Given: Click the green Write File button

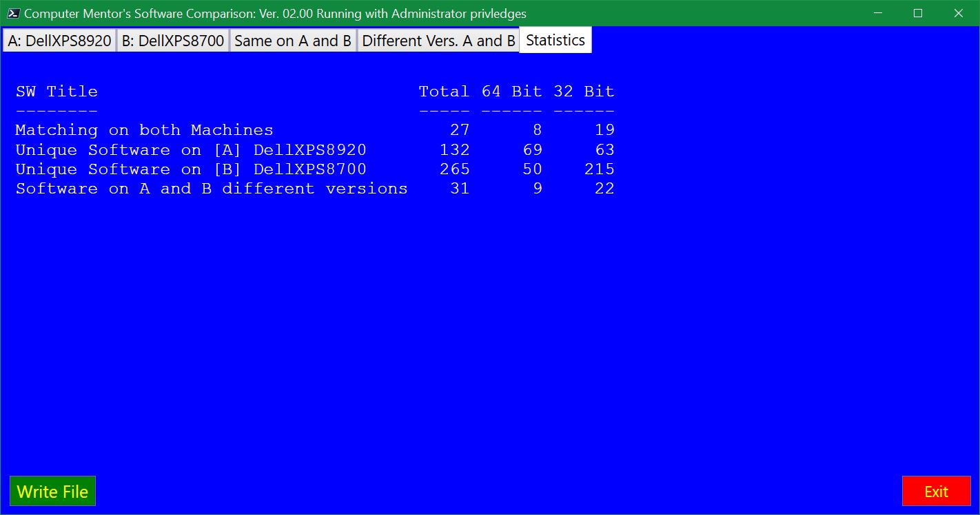Looking at the screenshot, I should 52,492.
